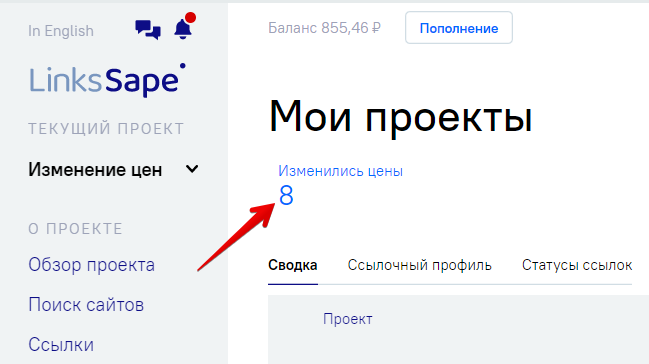Select the Сводка tab

[x=293, y=265]
